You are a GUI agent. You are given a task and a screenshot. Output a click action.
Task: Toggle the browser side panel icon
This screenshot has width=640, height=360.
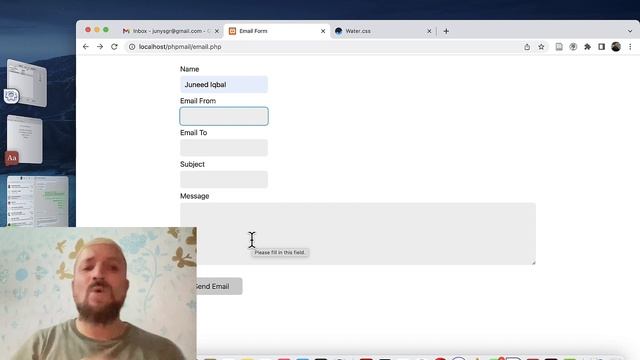coord(601,47)
